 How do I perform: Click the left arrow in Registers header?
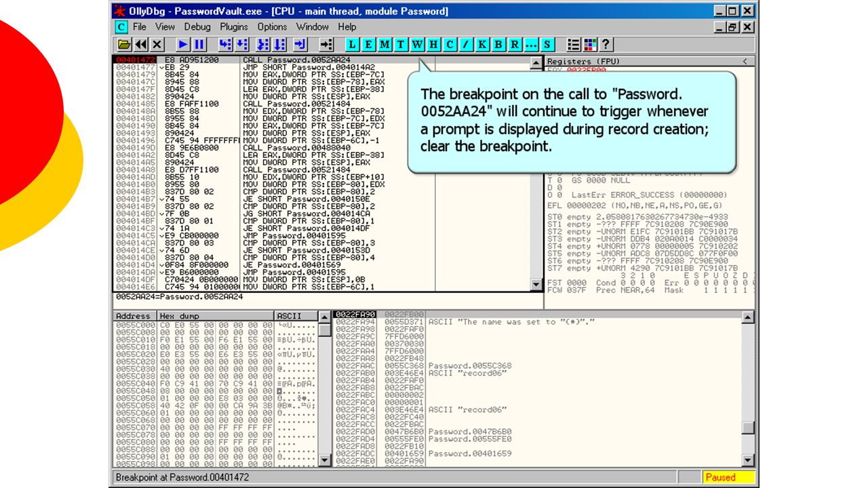746,62
